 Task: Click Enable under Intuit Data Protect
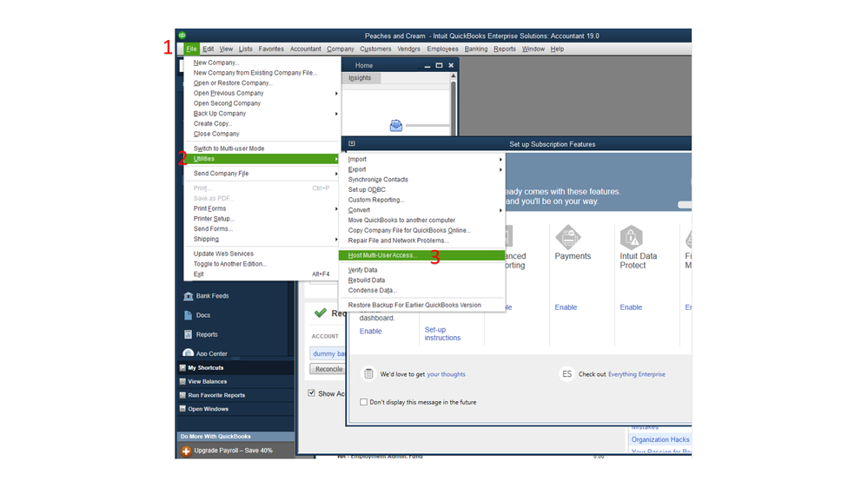click(x=631, y=307)
